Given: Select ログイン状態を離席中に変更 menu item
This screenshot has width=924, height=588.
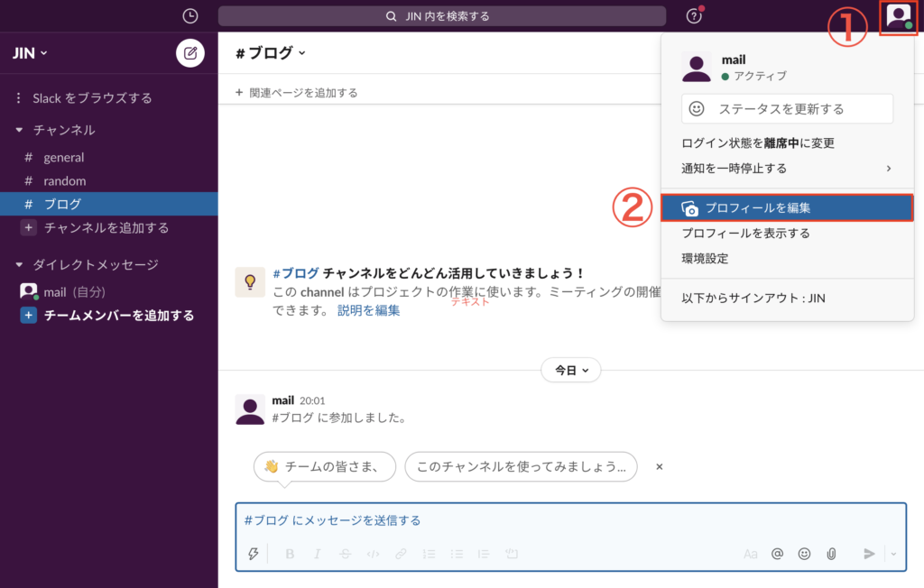Looking at the screenshot, I should (758, 143).
